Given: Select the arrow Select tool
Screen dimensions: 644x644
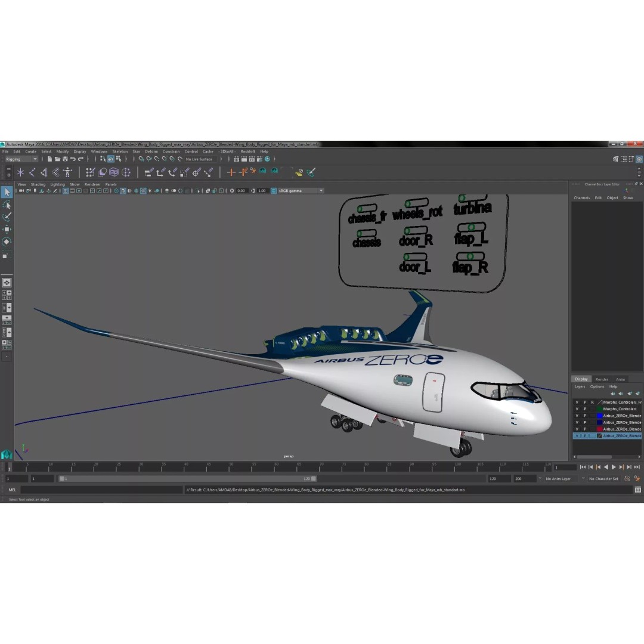Looking at the screenshot, I should [7, 192].
